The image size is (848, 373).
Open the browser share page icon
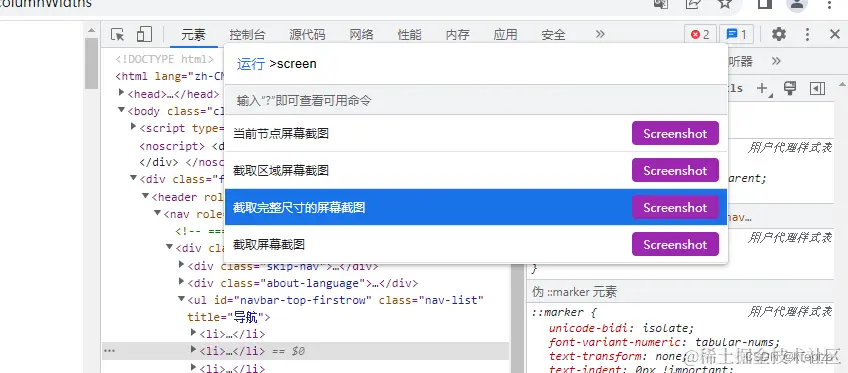tap(693, 4)
